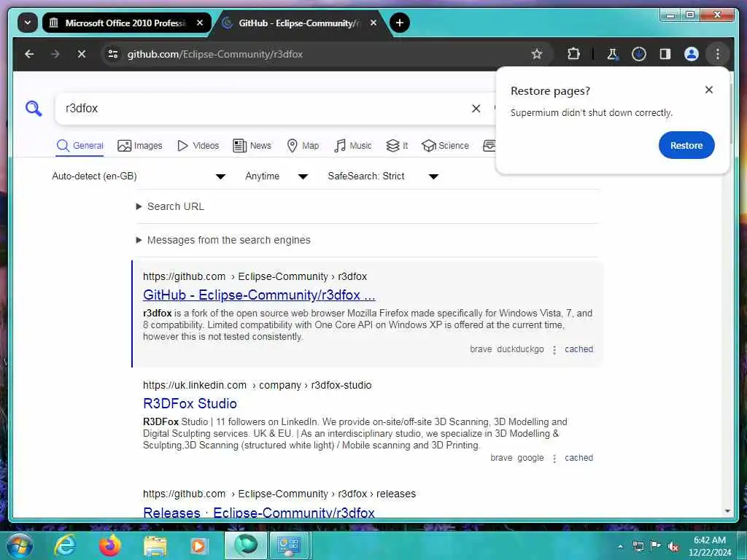Switch to Music search category
The height and width of the screenshot is (560, 747).
coord(353,146)
